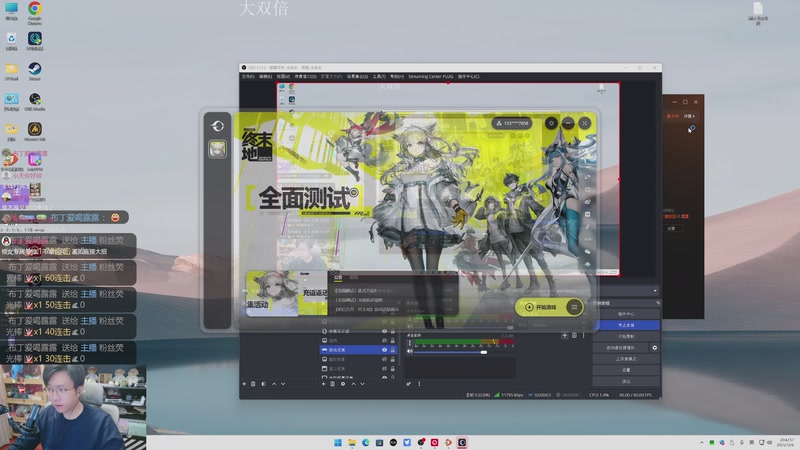
Task: Click refresh icon in launcher sidebar
Action: (x=218, y=126)
